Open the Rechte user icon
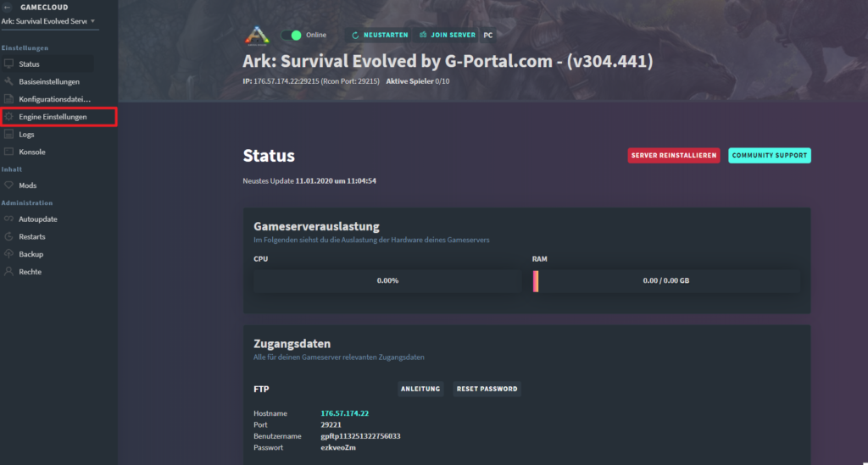This screenshot has width=868, height=465. click(x=8, y=272)
